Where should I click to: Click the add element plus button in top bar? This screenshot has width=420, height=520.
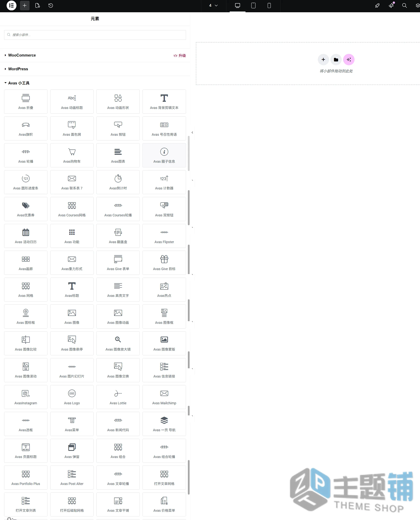pos(25,6)
